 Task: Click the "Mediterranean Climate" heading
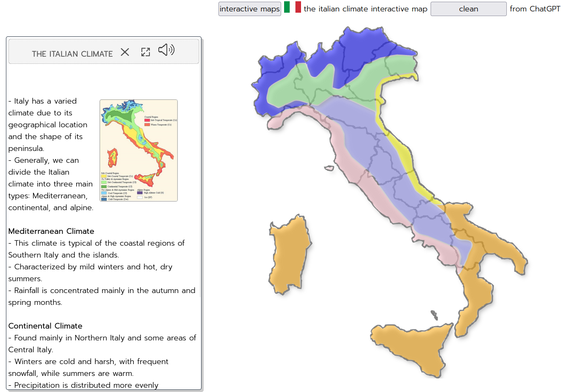(51, 231)
